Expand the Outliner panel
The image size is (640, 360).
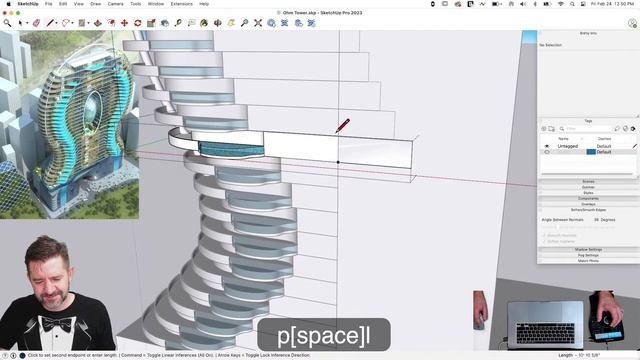tap(588, 187)
